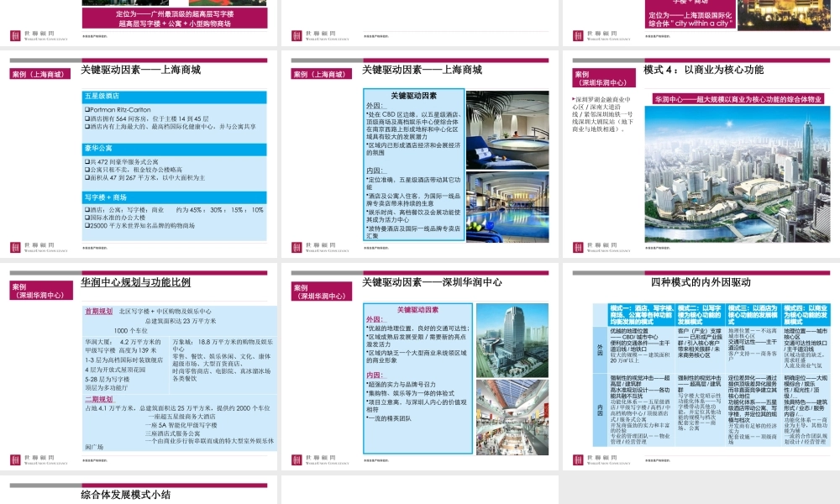The height and width of the screenshot is (504, 840).
Task: Click the 模式二 column header in table
Action: [700, 315]
